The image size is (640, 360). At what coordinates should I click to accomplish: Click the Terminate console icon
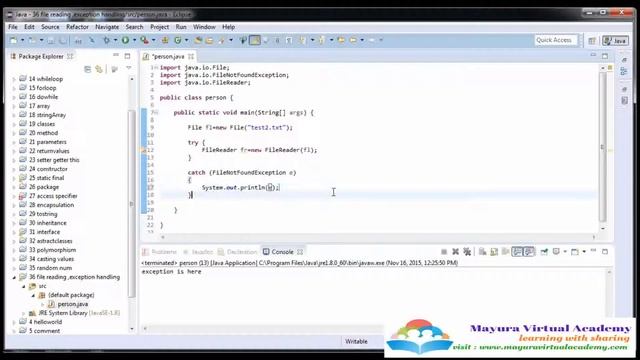[x=444, y=252]
